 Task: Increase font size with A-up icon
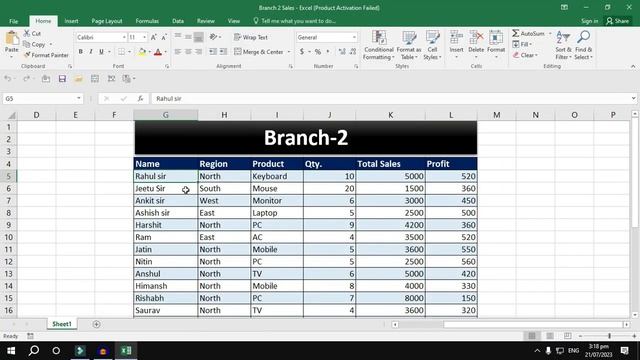pos(154,37)
